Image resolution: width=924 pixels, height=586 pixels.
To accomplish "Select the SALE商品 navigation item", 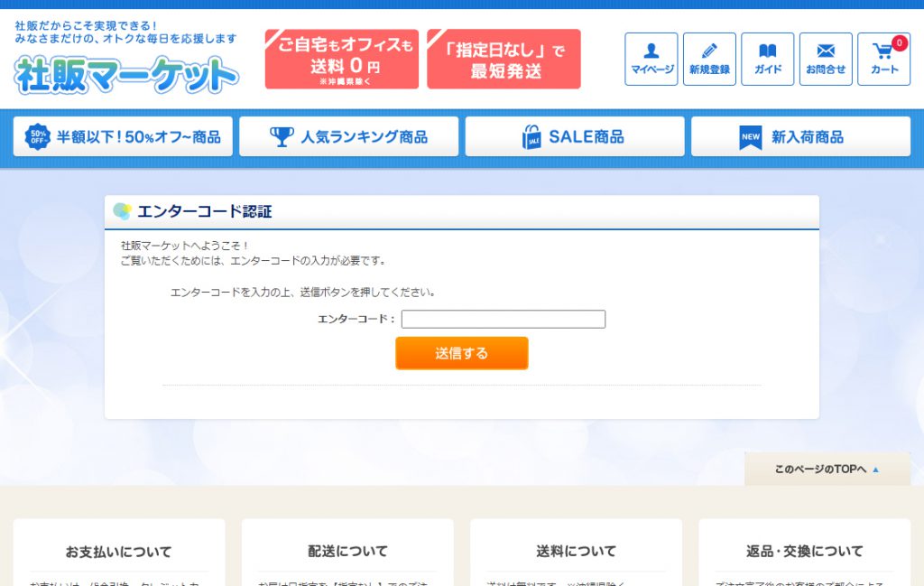I will tap(574, 135).
